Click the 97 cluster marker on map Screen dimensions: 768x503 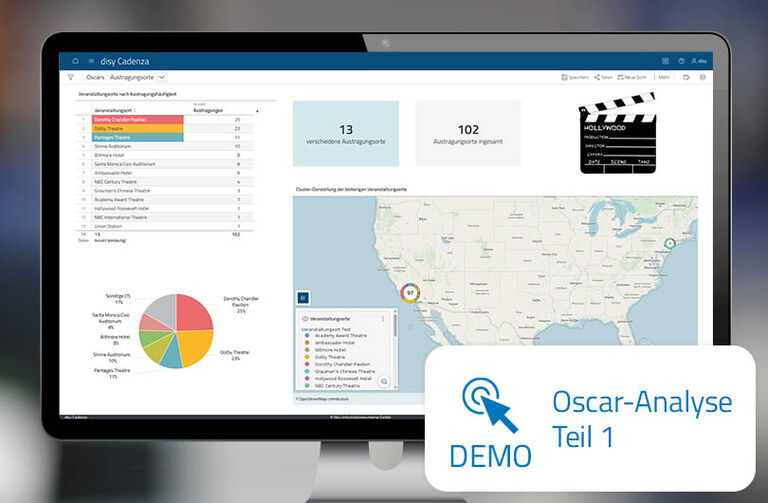click(x=410, y=293)
